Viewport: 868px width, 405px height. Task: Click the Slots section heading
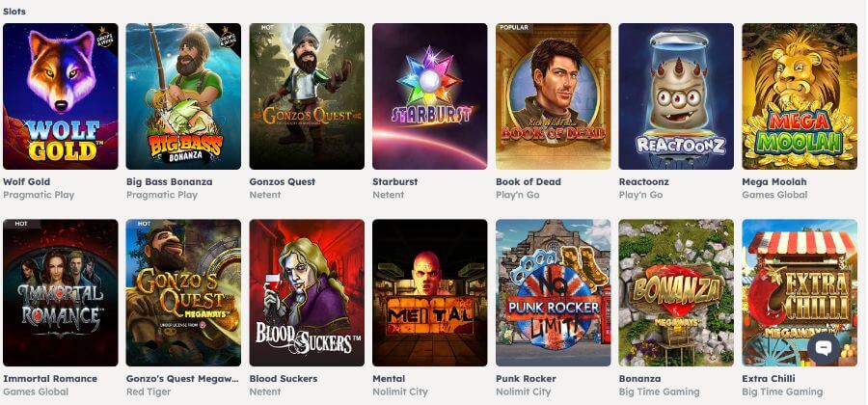14,11
